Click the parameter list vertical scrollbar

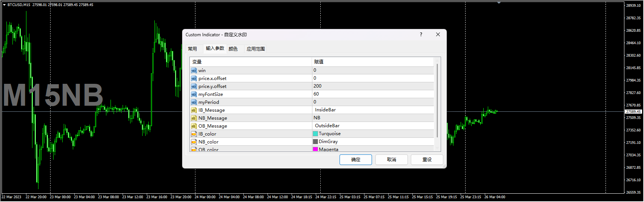pyautogui.click(x=437, y=100)
